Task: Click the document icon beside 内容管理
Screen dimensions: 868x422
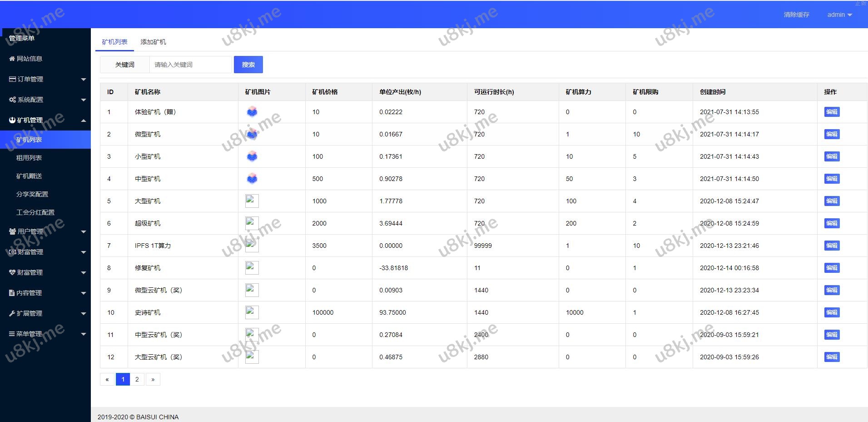Action: [12, 293]
